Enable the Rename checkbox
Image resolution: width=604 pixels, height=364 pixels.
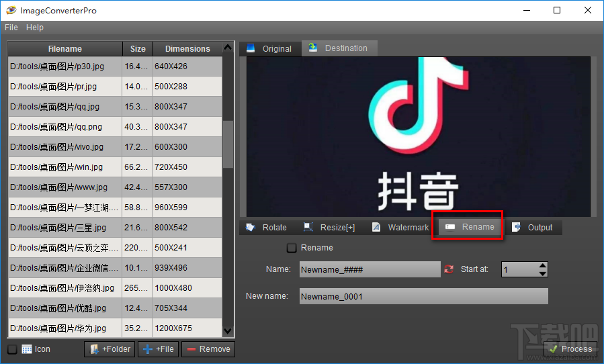(x=292, y=248)
